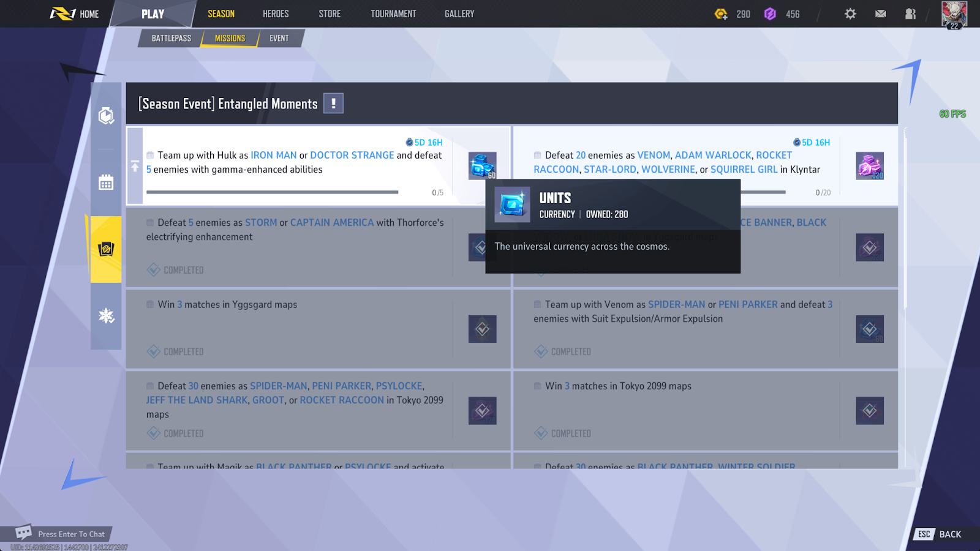Screen dimensions: 980x551
Task: Click the 290 Lattice balance
Action: 743,13
